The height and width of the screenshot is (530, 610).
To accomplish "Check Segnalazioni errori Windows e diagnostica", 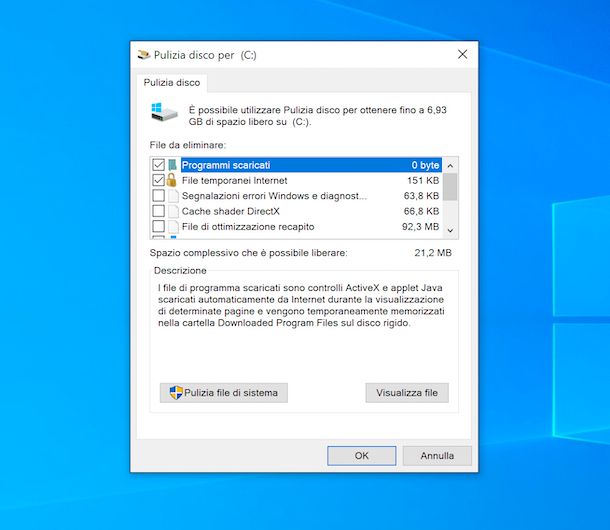I will coord(158,195).
